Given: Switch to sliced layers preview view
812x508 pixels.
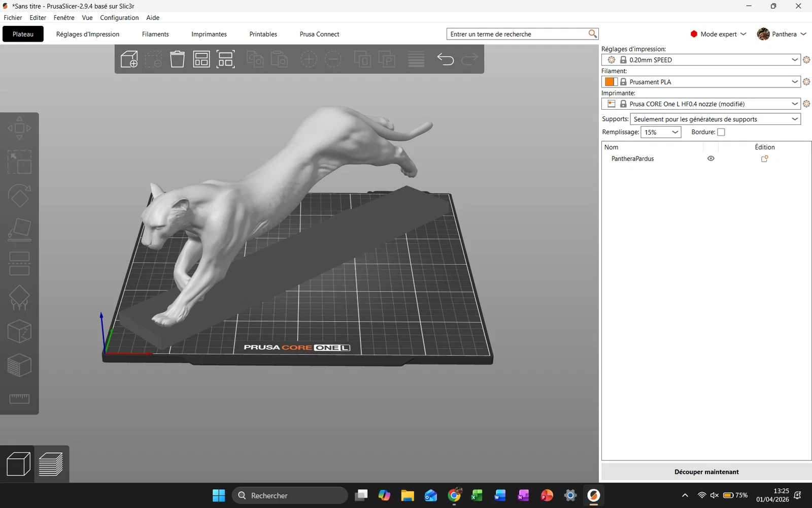Looking at the screenshot, I should click(51, 464).
